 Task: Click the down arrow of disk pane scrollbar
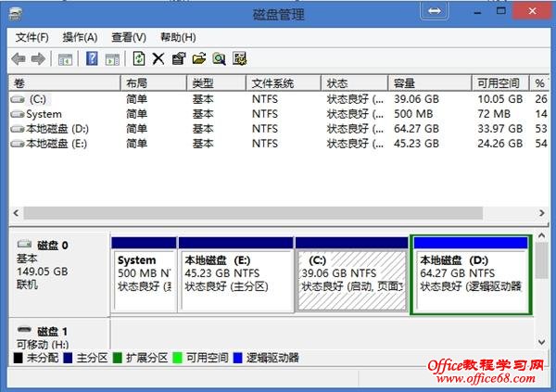coord(541,342)
